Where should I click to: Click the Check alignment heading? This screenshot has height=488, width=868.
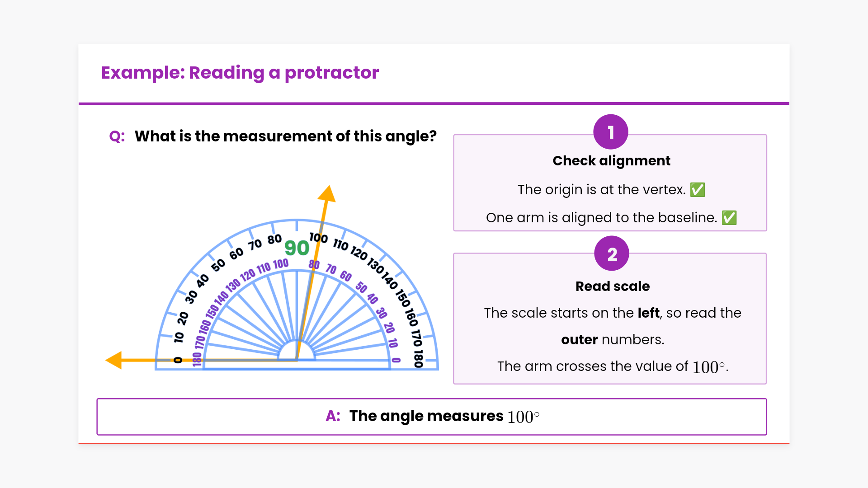(x=611, y=161)
